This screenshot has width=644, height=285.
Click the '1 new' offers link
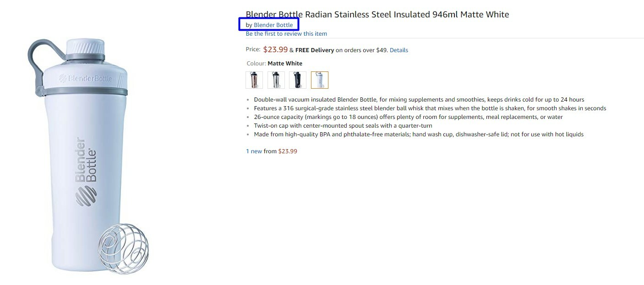(254, 151)
